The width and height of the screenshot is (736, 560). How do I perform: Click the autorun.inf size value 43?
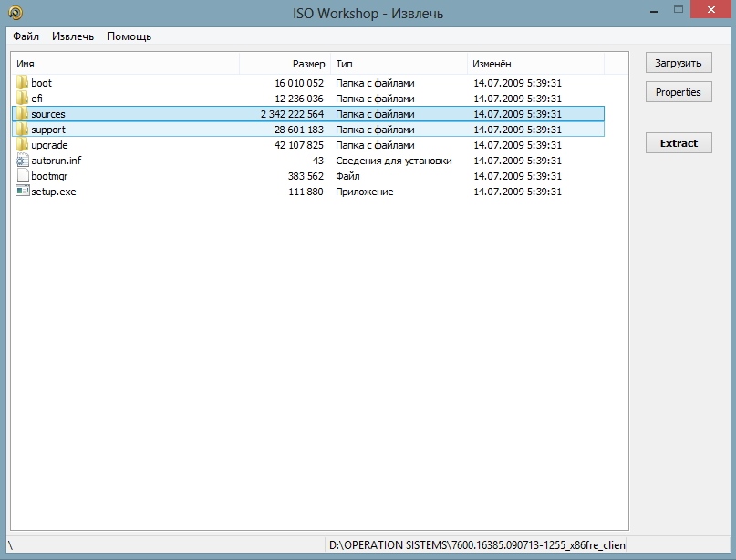(x=317, y=161)
